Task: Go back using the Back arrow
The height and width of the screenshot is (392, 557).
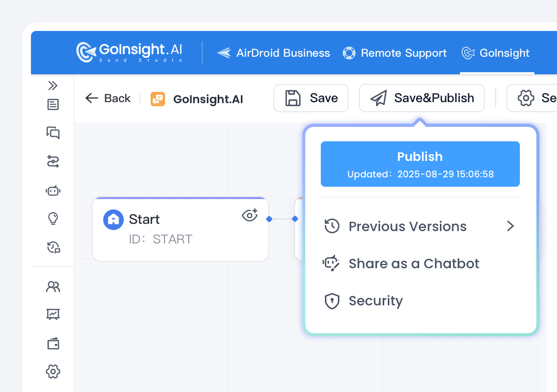Action: coord(108,99)
